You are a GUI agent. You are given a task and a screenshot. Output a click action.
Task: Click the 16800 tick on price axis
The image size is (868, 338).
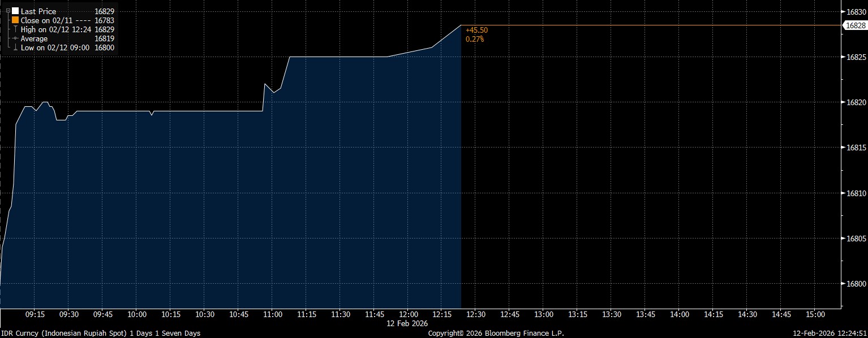[854, 284]
